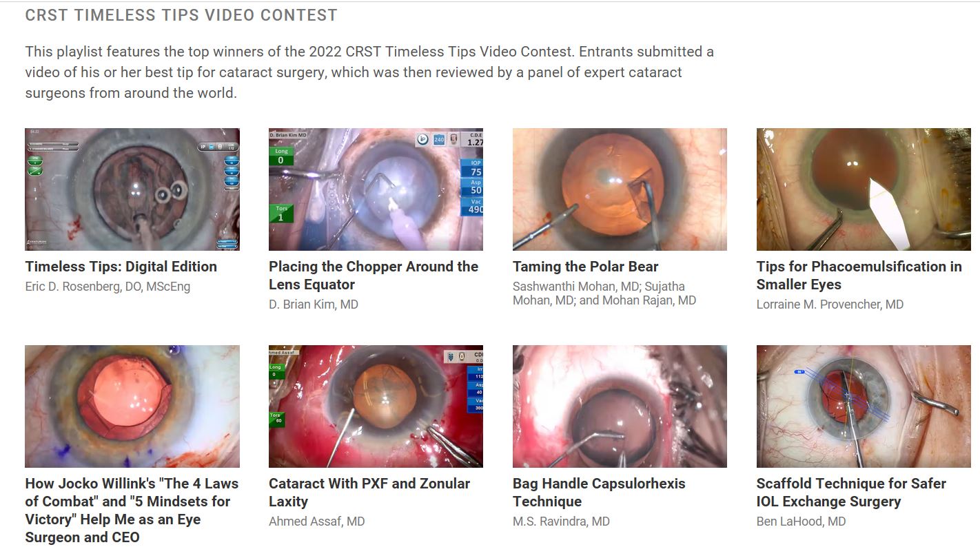The image size is (980, 547).
Task: Click author name Lorraine M. Provencher, MD
Action: [830, 304]
